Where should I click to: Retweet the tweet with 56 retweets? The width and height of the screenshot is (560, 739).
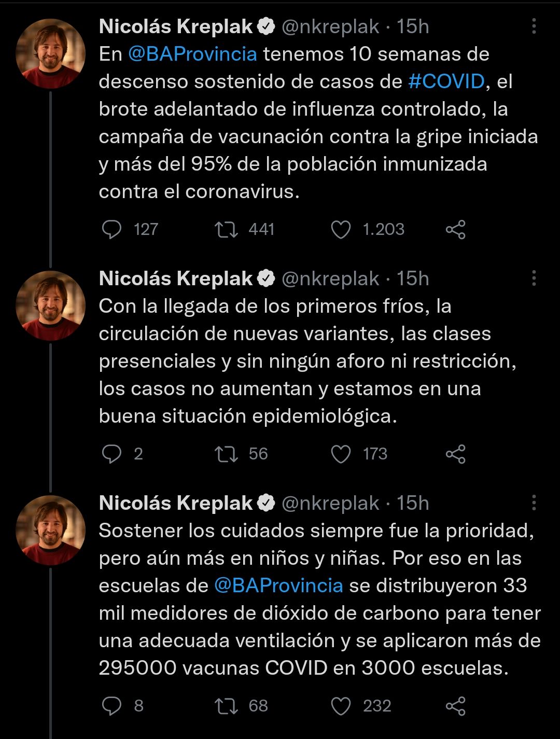coord(227,454)
